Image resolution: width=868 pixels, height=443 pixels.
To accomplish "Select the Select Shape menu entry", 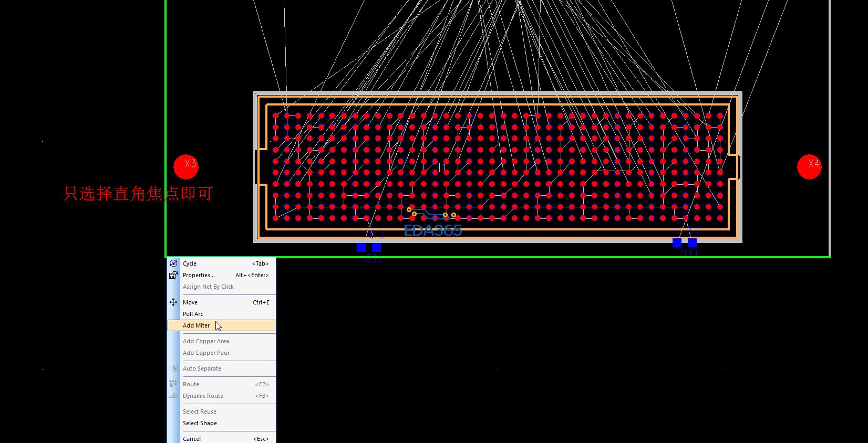I will [x=200, y=423].
